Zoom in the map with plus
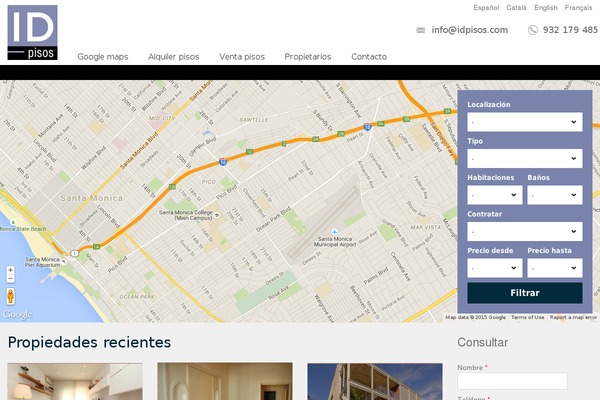The image size is (600, 400). [10, 270]
